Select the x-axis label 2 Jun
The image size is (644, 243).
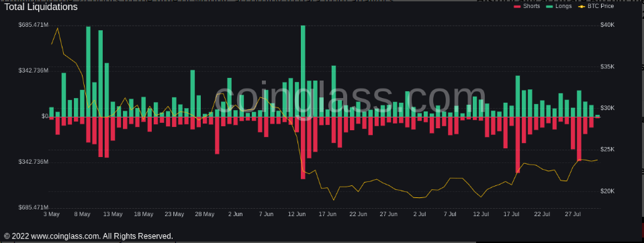(235, 214)
